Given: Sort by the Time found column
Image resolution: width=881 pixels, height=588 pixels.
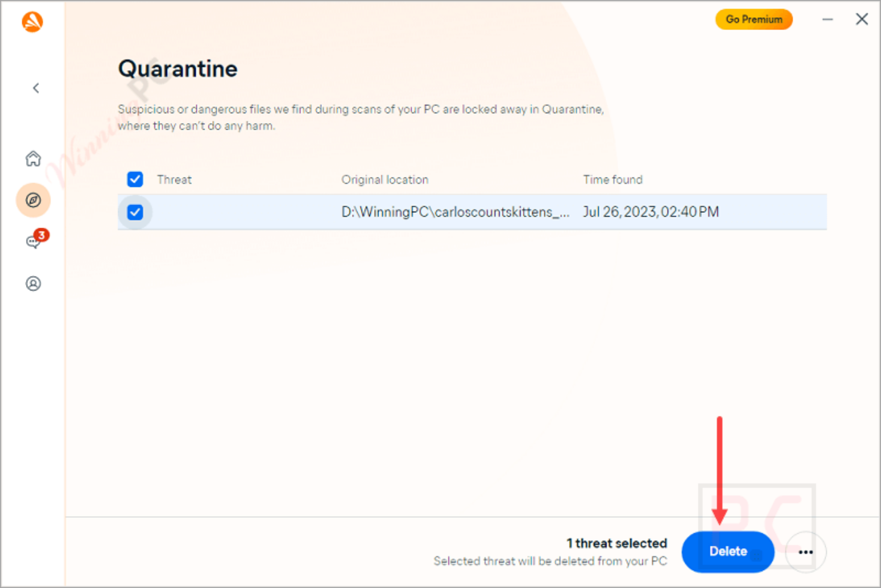Looking at the screenshot, I should pyautogui.click(x=613, y=179).
